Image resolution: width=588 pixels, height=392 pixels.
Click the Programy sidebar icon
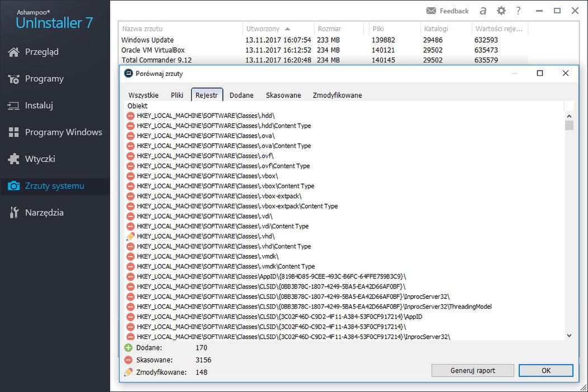(x=13, y=79)
